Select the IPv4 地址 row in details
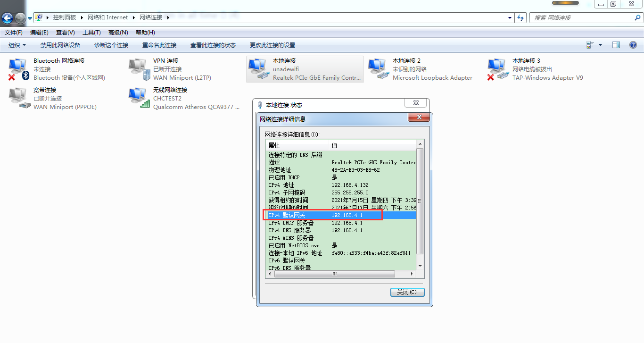 (x=339, y=185)
